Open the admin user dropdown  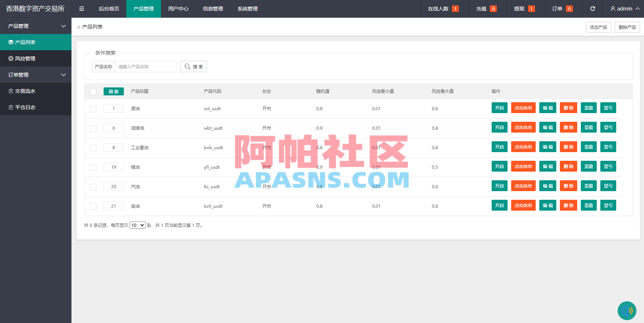(x=625, y=9)
